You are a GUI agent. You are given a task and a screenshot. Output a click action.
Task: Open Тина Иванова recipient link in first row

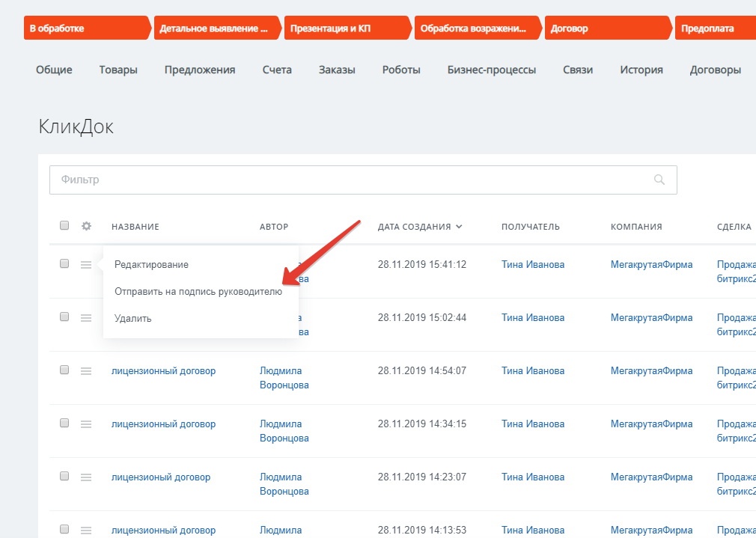[533, 264]
